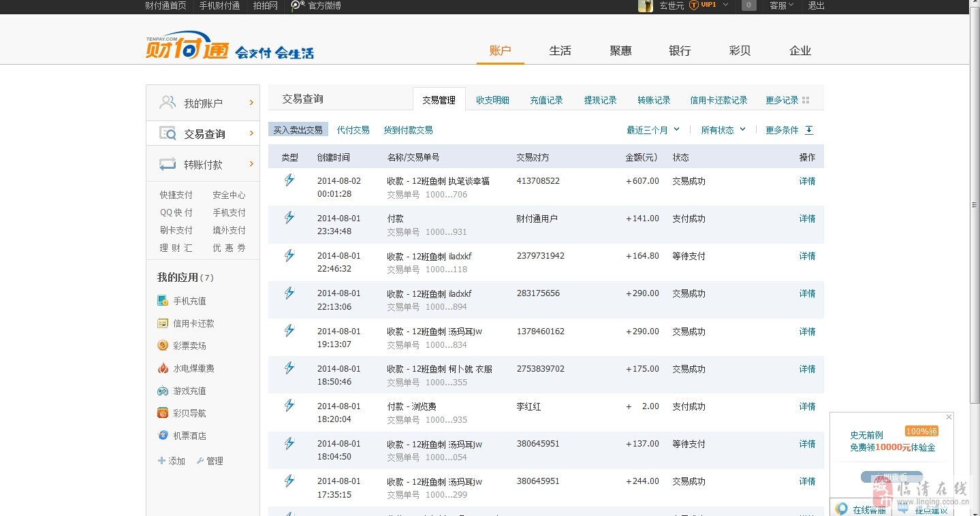Open the flight and hotel (机票酒店) icon
This screenshot has height=516, width=980.
coord(163,436)
